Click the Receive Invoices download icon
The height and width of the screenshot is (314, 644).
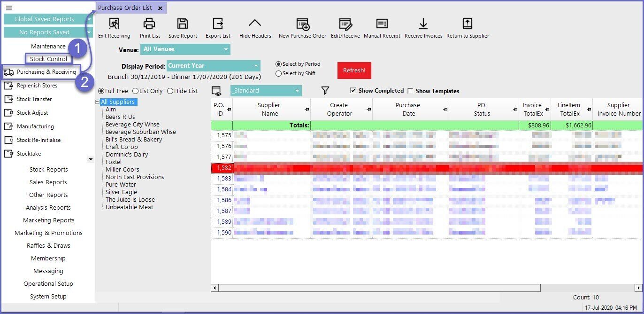click(423, 24)
